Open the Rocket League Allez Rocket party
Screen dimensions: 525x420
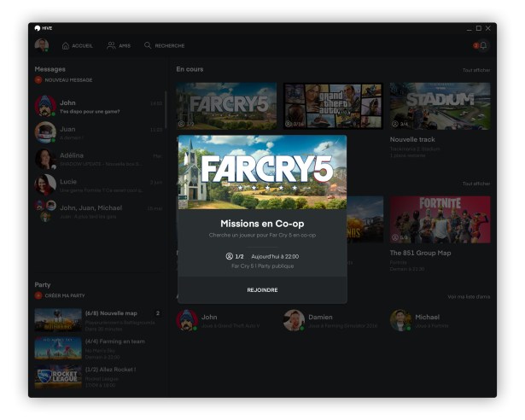coord(98,376)
